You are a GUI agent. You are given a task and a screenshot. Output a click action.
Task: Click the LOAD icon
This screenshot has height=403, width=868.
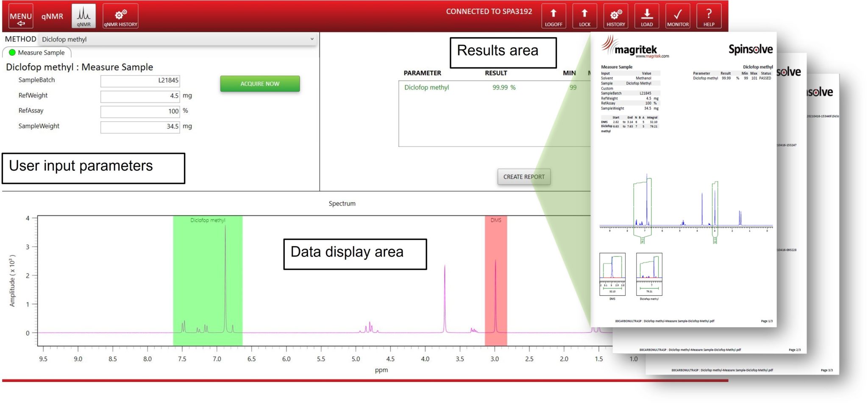(x=647, y=16)
